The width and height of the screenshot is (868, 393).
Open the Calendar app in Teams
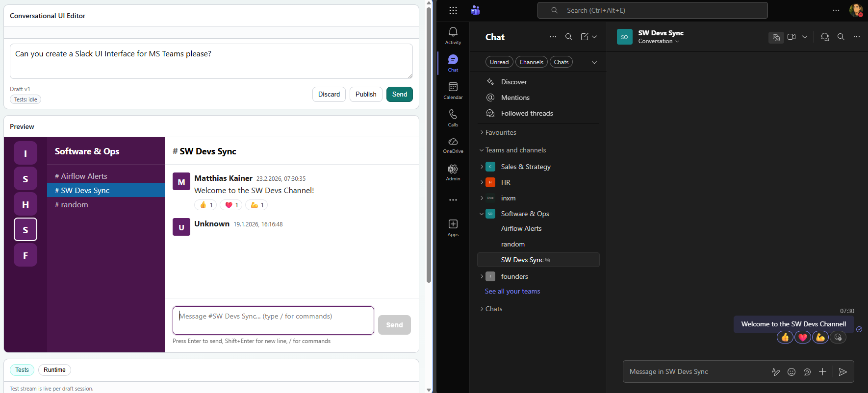pos(453,90)
